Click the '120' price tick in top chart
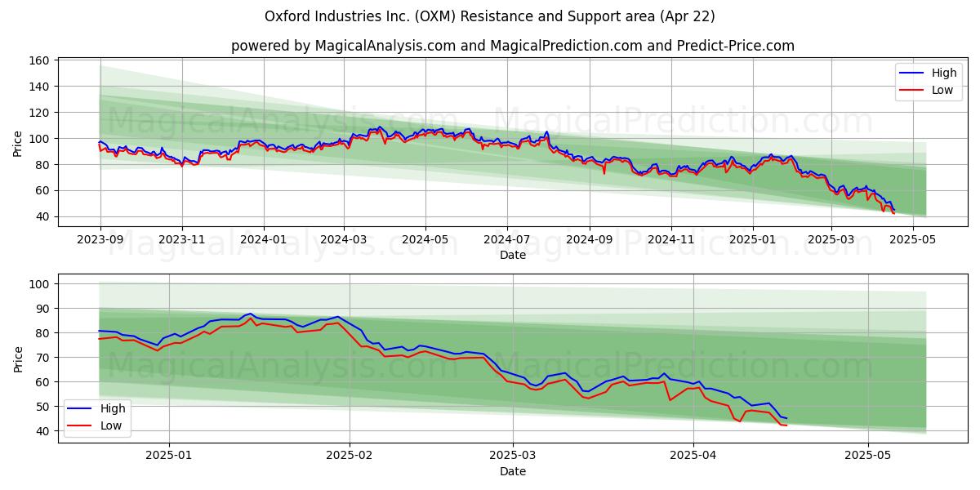Image resolution: width=980 pixels, height=490 pixels. click(x=41, y=113)
